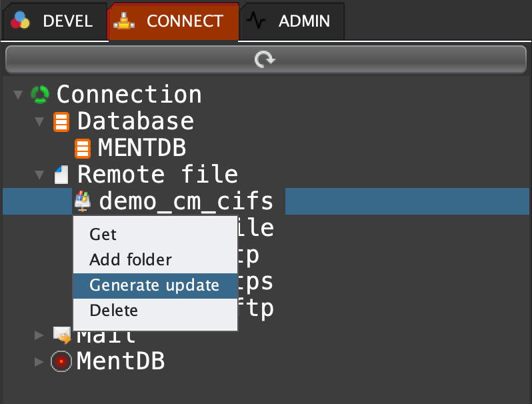Click the red MentDB node icon

(61, 361)
